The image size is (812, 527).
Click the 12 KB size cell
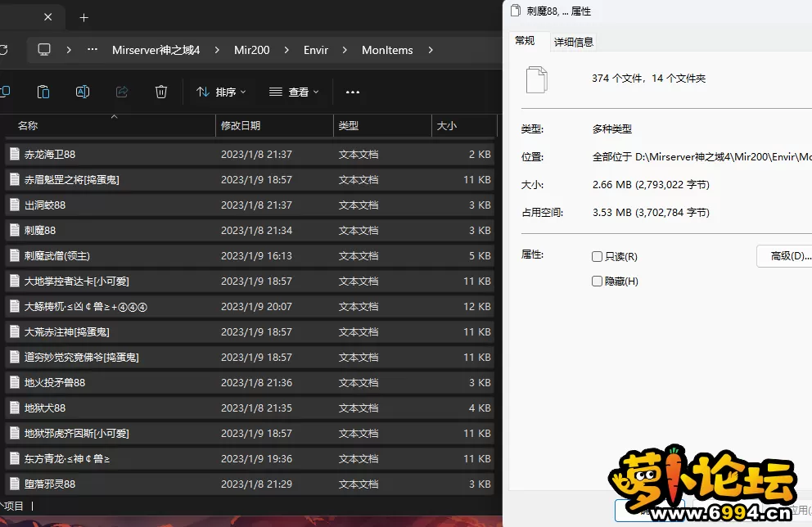[x=477, y=307]
